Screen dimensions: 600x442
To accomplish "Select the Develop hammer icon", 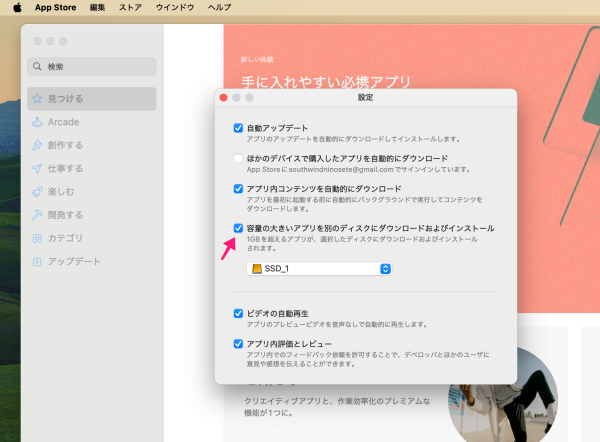I will (x=38, y=215).
